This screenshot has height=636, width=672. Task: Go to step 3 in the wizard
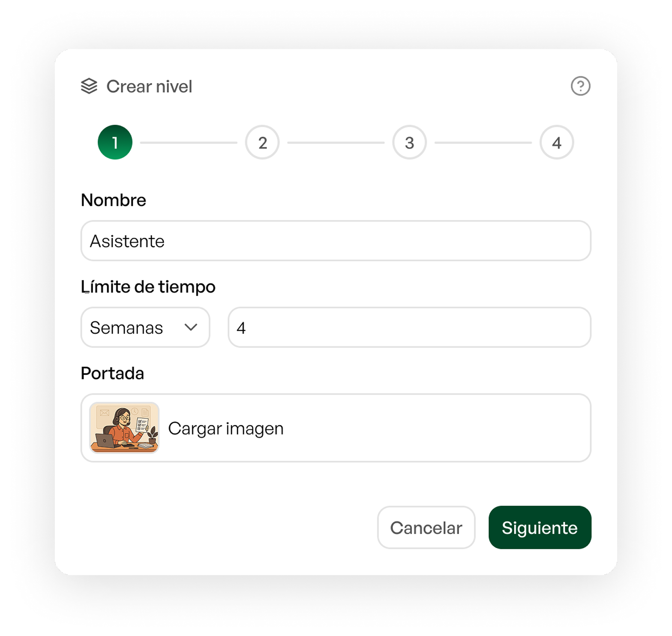tap(409, 142)
